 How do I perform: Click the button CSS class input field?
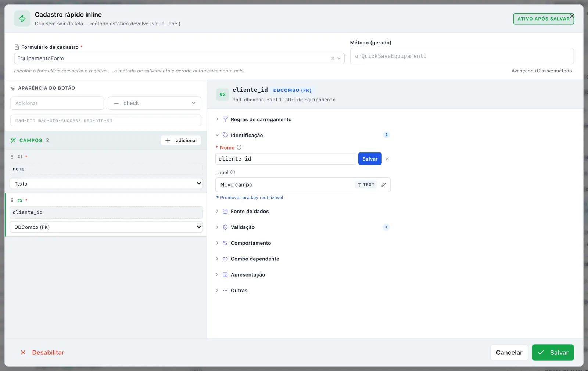coord(106,120)
